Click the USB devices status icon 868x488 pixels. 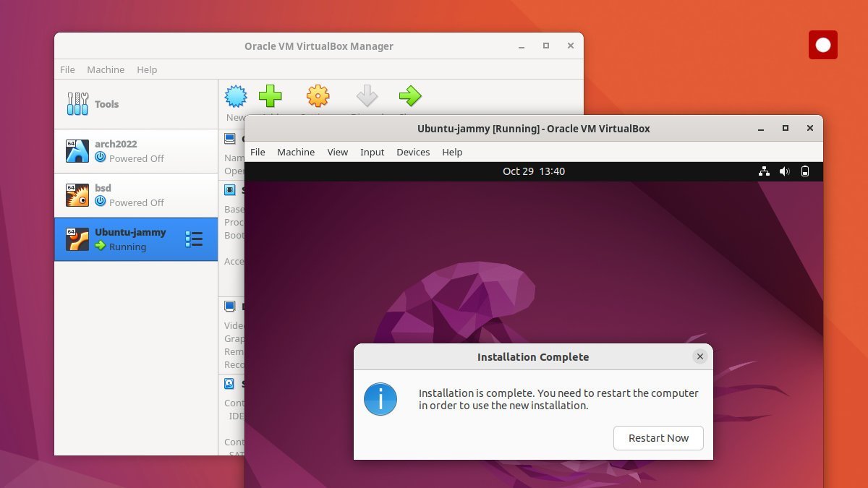click(x=805, y=171)
